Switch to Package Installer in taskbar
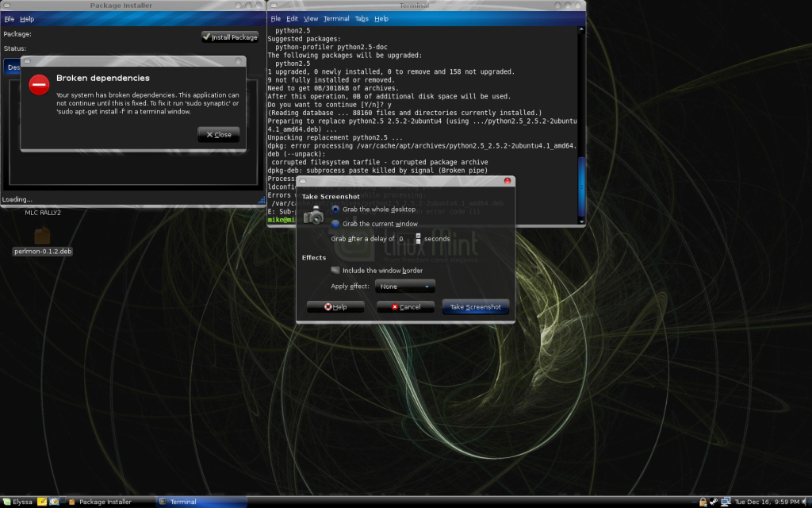The width and height of the screenshot is (812, 508). [109, 502]
